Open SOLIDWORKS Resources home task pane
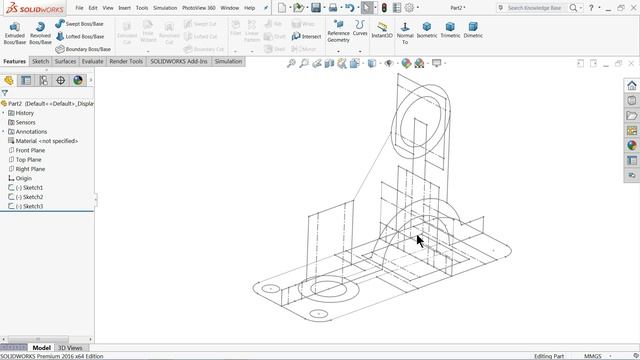Image resolution: width=640 pixels, height=360 pixels. 632,85
